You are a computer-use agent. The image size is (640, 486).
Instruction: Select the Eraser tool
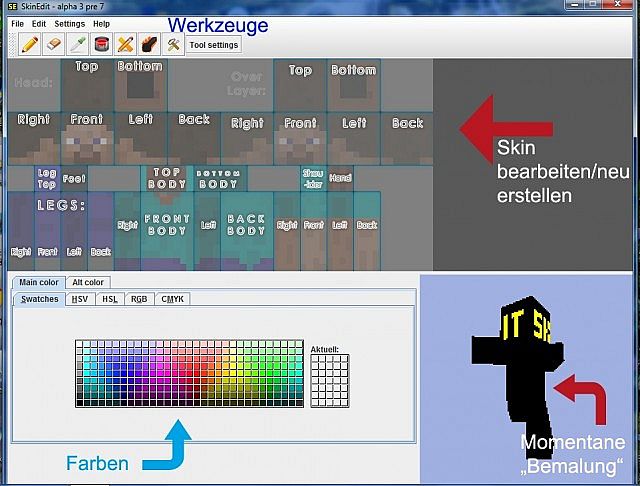[x=54, y=44]
